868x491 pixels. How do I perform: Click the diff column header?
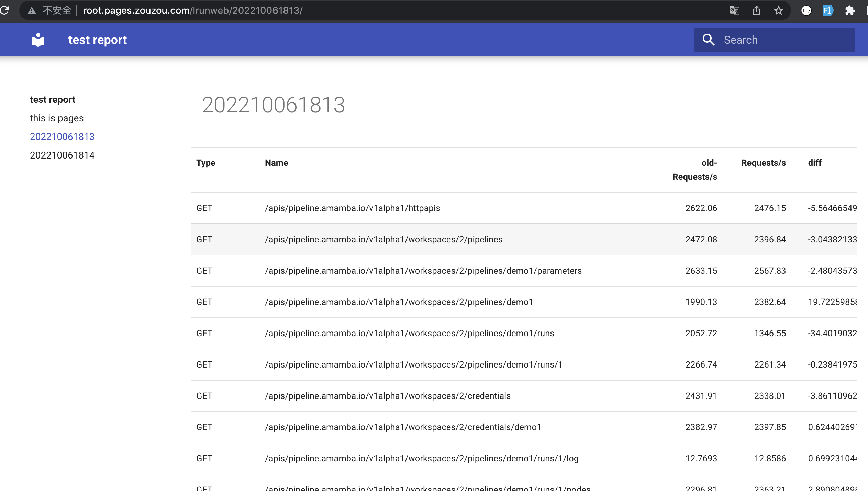(814, 163)
